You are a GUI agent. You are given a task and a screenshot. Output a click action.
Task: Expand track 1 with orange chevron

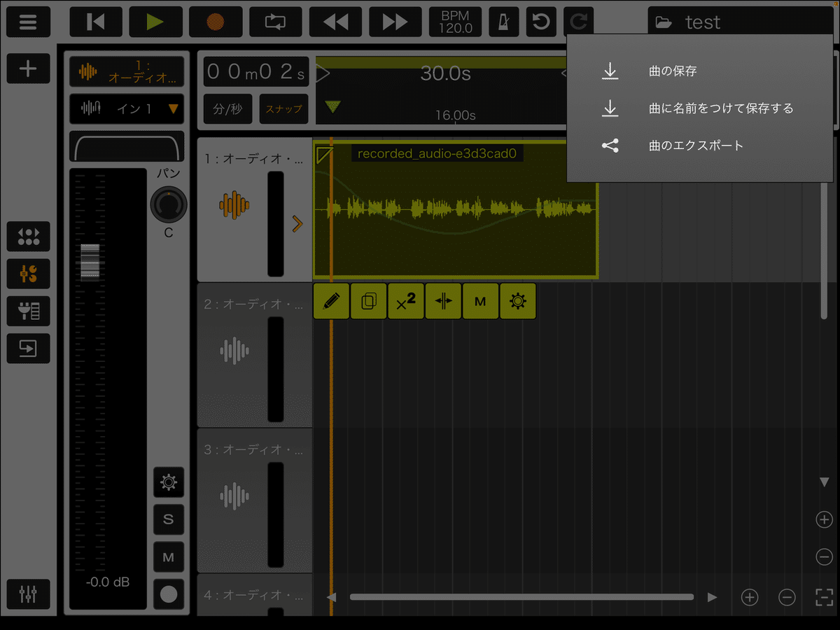pos(297,224)
